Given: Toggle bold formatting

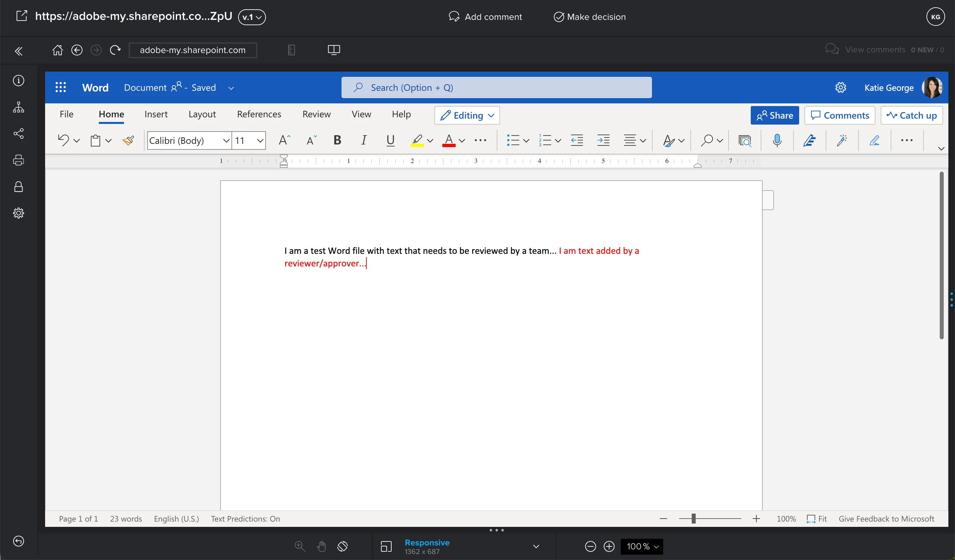Looking at the screenshot, I should 337,140.
